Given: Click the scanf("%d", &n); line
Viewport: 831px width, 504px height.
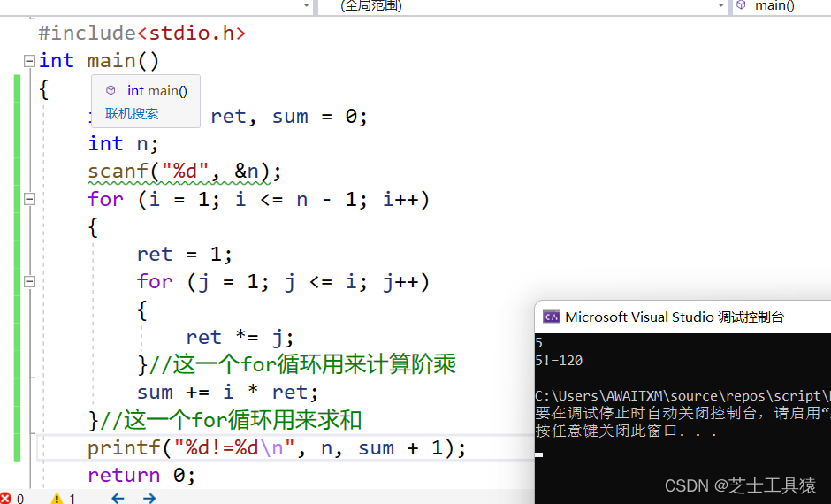Looking at the screenshot, I should 185,172.
